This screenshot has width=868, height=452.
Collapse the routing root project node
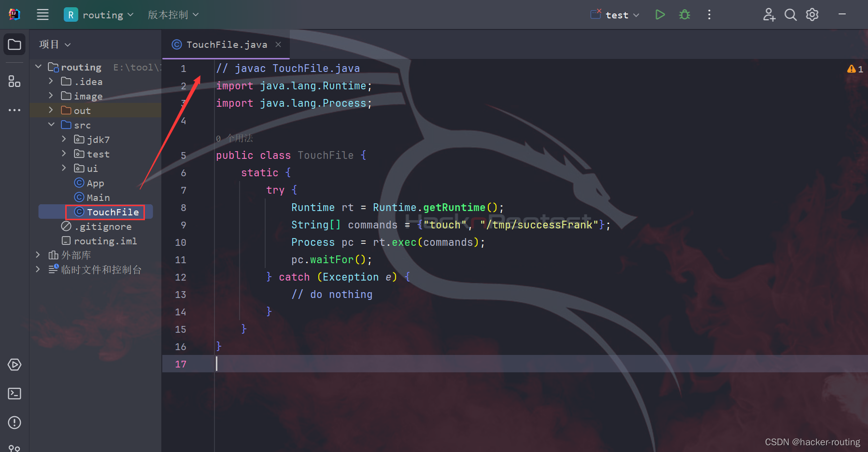point(39,67)
